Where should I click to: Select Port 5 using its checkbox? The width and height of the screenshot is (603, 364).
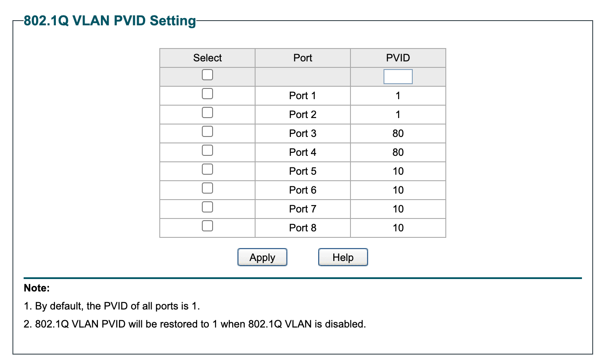[x=207, y=169]
